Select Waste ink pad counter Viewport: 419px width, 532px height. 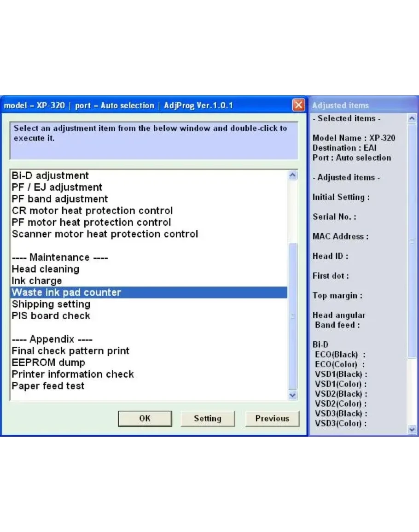(x=66, y=292)
